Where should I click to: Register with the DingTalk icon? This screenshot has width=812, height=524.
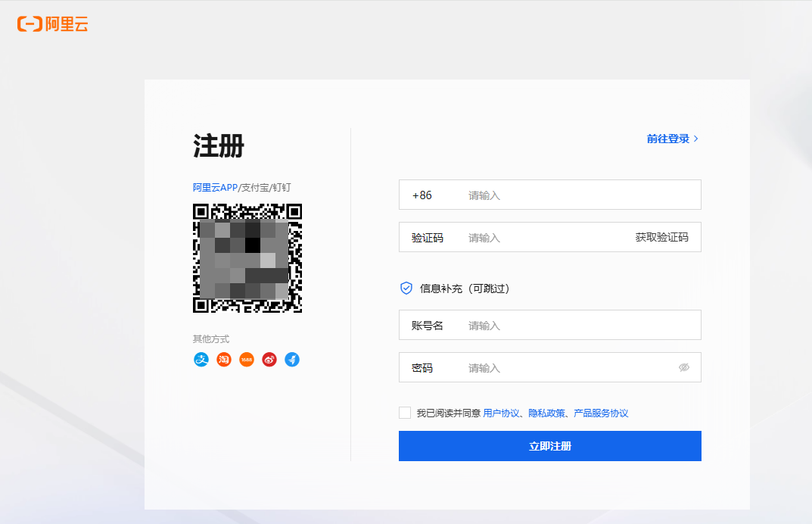coord(292,359)
